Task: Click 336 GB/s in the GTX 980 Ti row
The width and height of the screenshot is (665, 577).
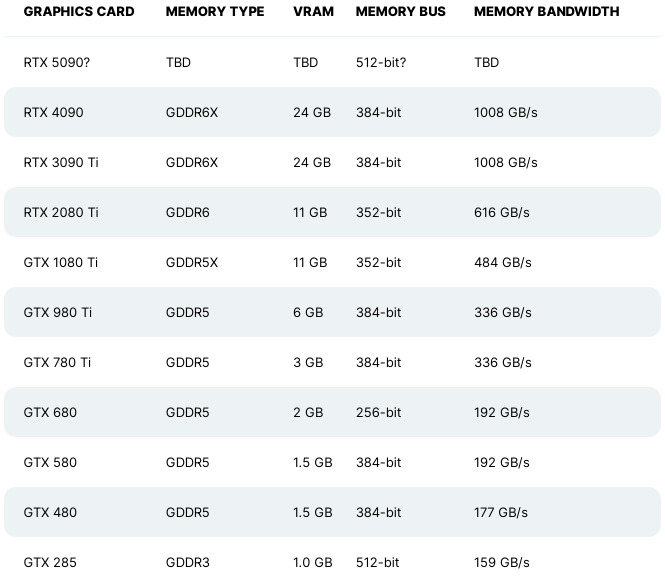Action: pos(503,312)
